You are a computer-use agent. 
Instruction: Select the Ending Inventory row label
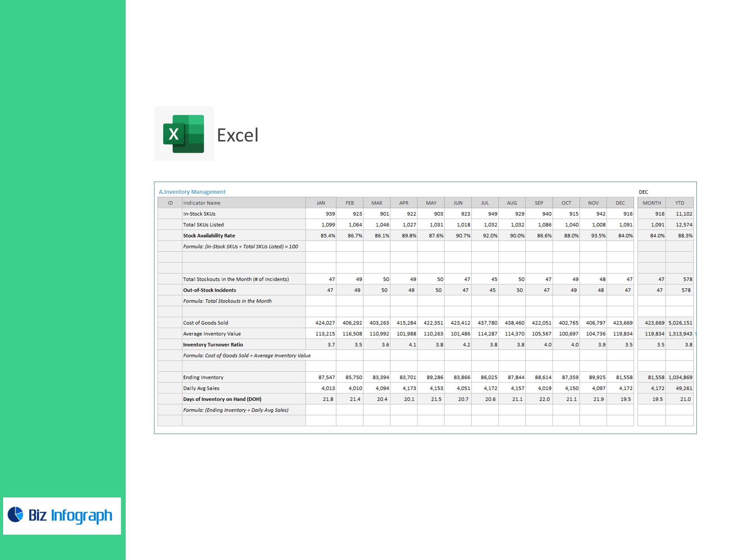[203, 377]
